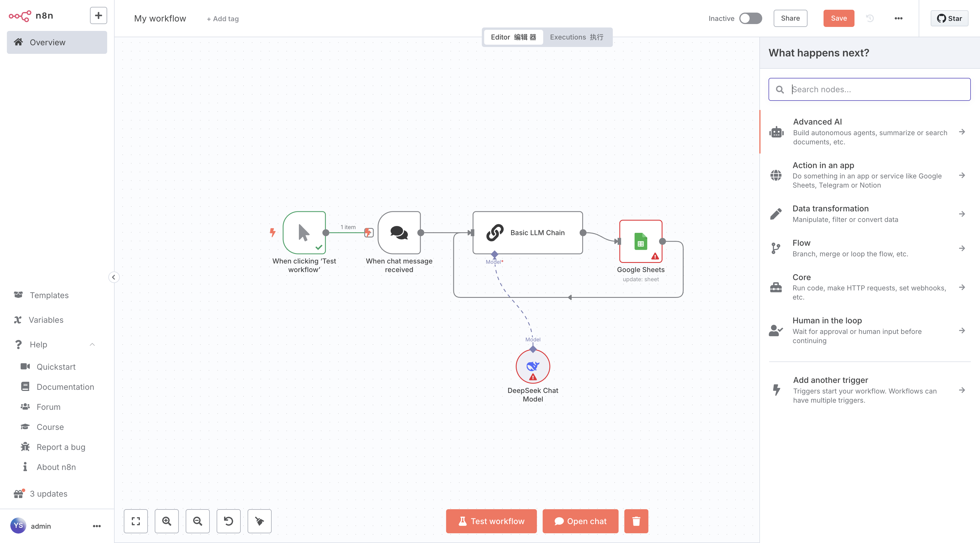Click the tidy up nodes icon
Image resolution: width=980 pixels, height=543 pixels.
point(259,521)
